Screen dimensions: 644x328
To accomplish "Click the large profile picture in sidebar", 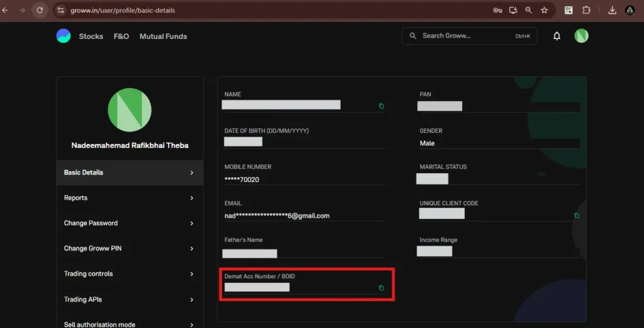I will (x=130, y=110).
